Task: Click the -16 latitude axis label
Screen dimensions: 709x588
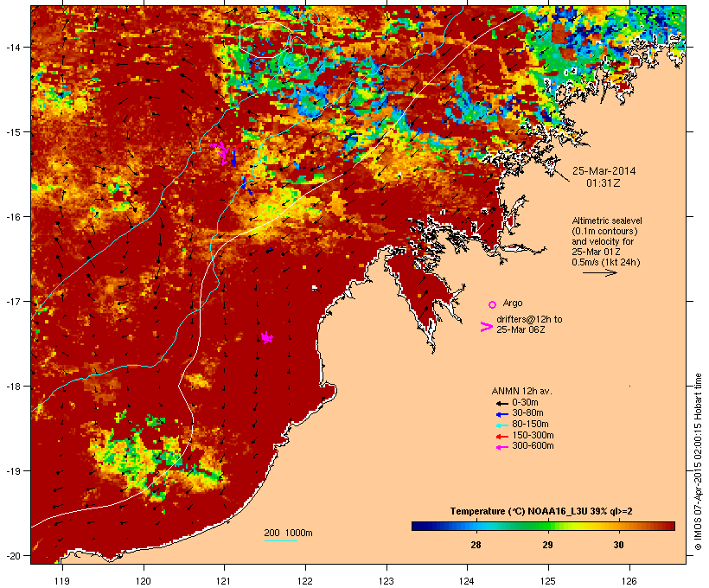Action: click(12, 217)
